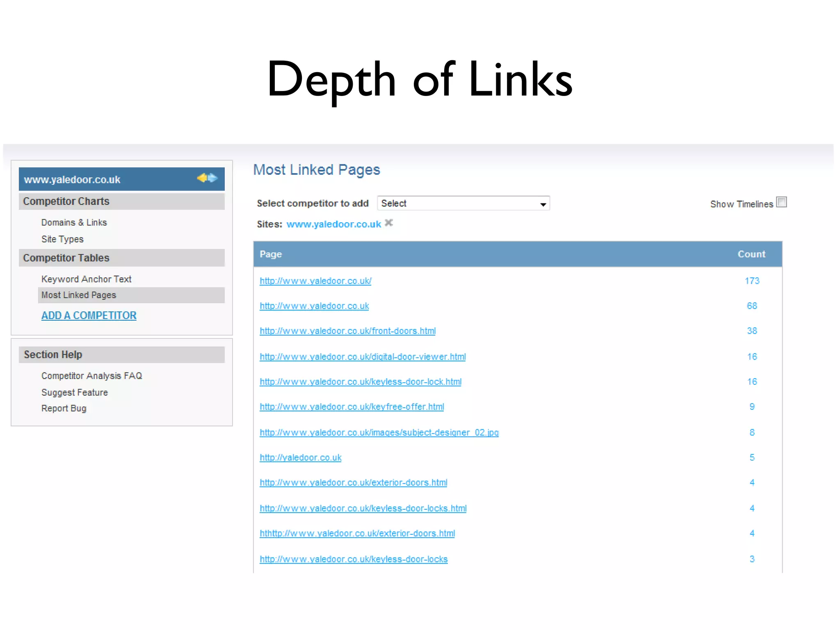This screenshot has width=840, height=630.
Task: Open Domains & Links chart
Action: point(74,222)
